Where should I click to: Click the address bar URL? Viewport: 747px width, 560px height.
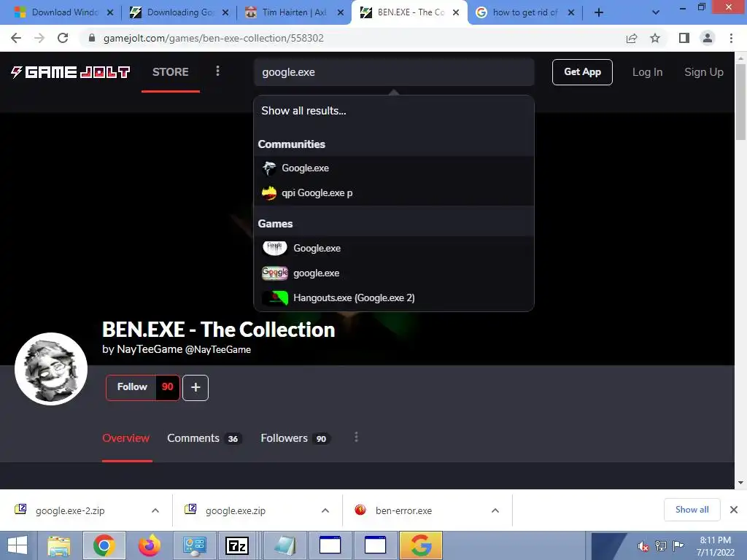point(214,38)
